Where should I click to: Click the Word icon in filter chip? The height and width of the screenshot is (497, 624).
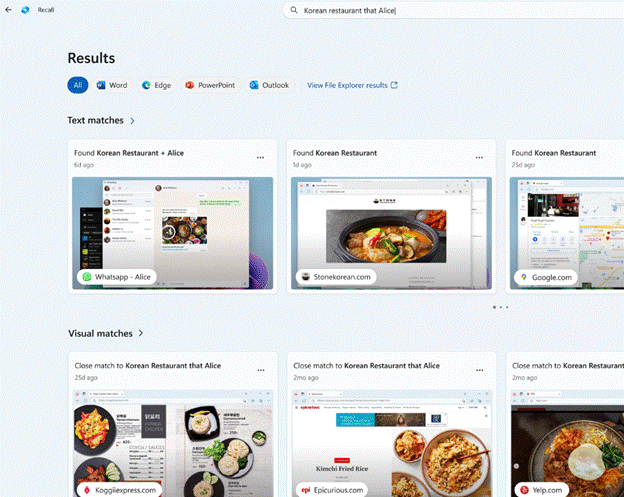[x=101, y=85]
